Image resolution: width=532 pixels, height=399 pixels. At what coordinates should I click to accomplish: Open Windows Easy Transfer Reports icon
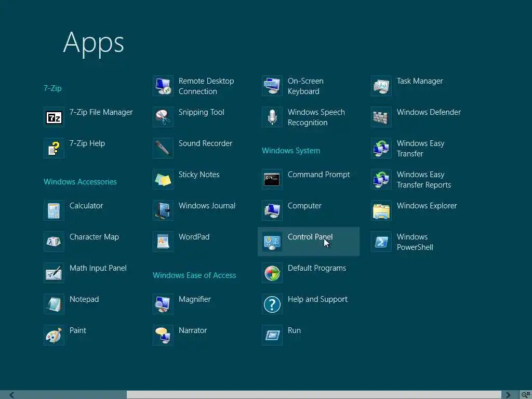[381, 180]
